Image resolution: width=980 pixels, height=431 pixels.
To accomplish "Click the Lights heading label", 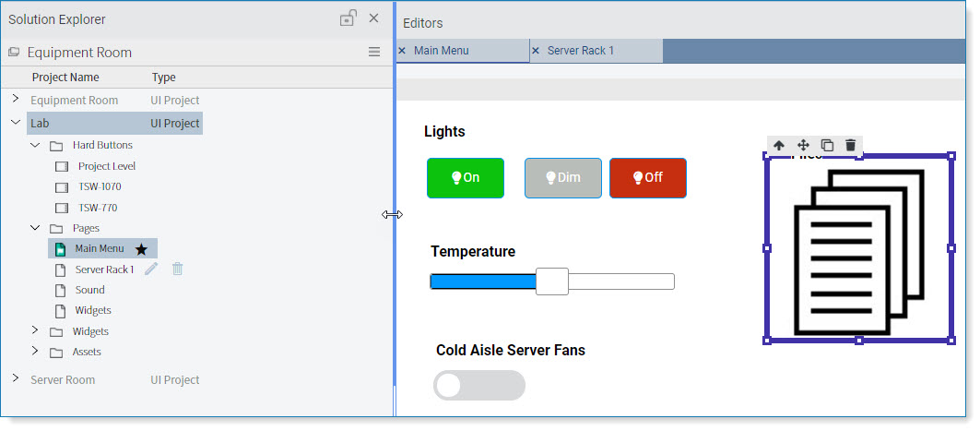I will coord(444,131).
